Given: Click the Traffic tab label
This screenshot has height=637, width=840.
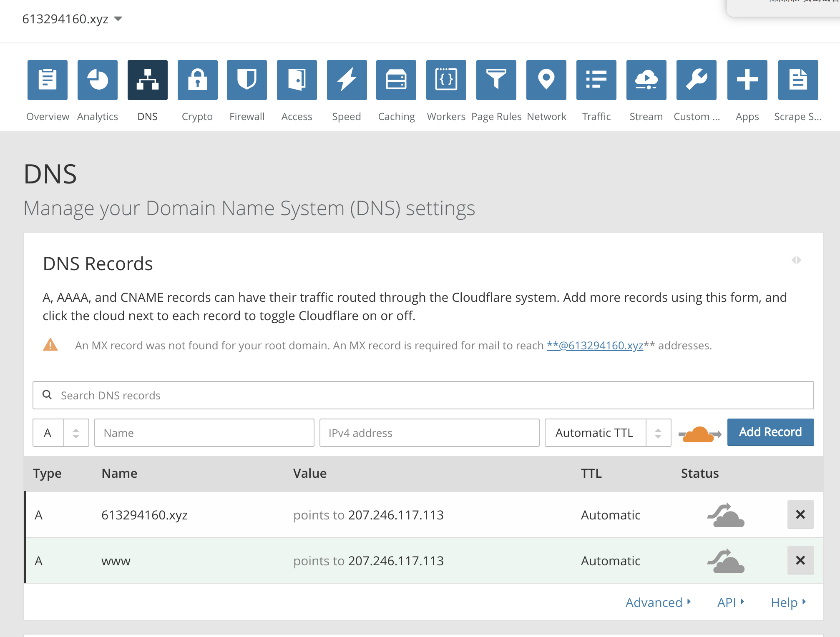Looking at the screenshot, I should pos(596,117).
